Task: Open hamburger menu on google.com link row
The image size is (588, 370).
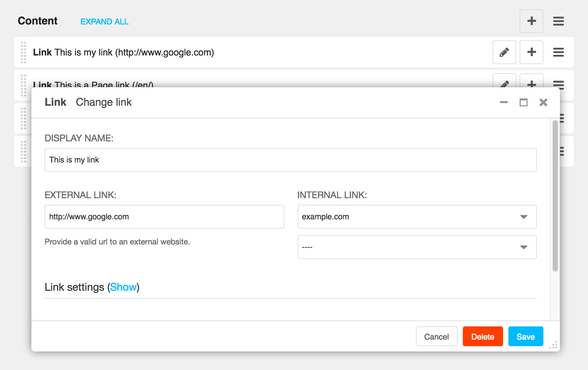Action: 558,52
